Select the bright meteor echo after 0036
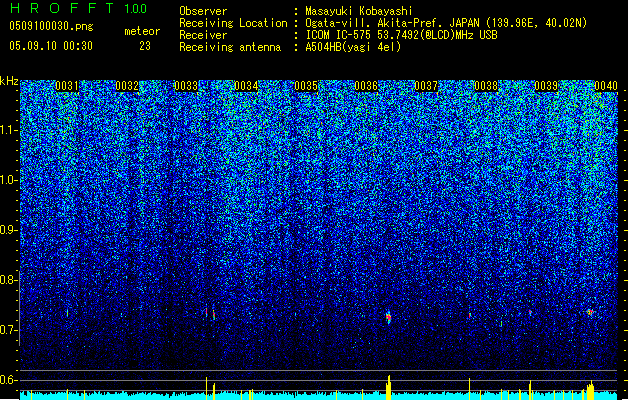 (388, 317)
